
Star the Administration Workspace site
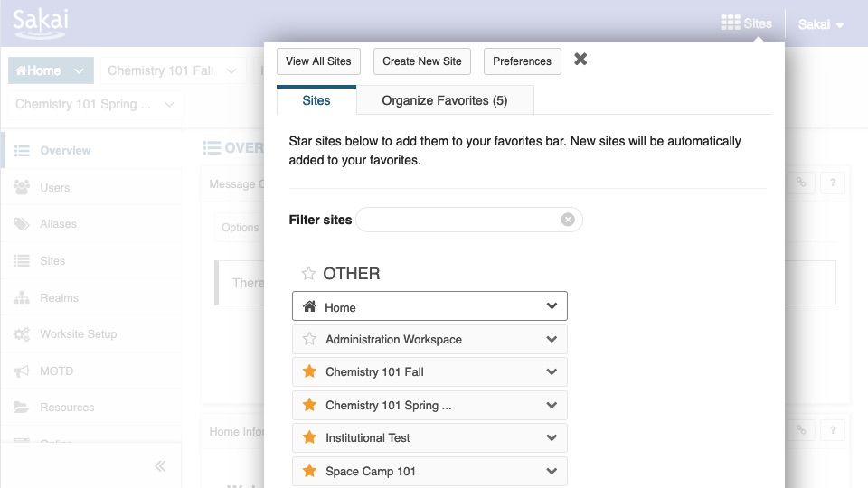(309, 339)
